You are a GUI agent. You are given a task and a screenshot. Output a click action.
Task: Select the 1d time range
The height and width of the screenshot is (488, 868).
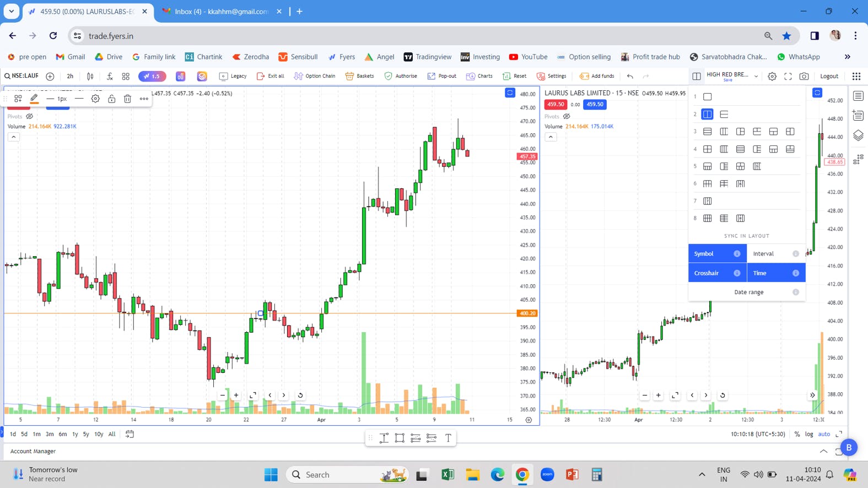pyautogui.click(x=13, y=434)
